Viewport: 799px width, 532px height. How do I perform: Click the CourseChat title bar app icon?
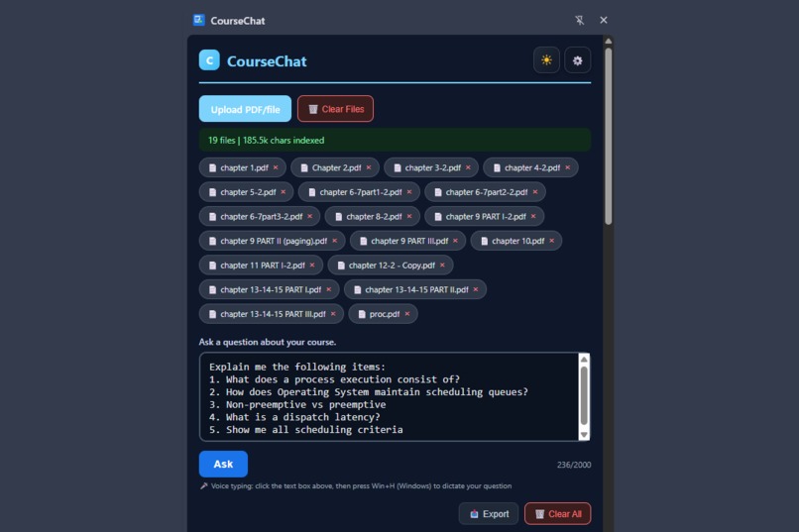pyautogui.click(x=198, y=20)
